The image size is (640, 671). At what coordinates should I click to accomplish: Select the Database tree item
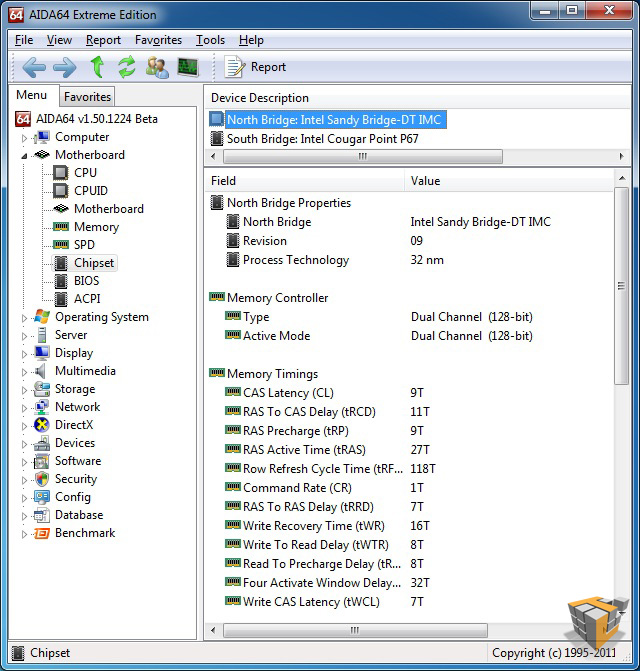tap(79, 515)
